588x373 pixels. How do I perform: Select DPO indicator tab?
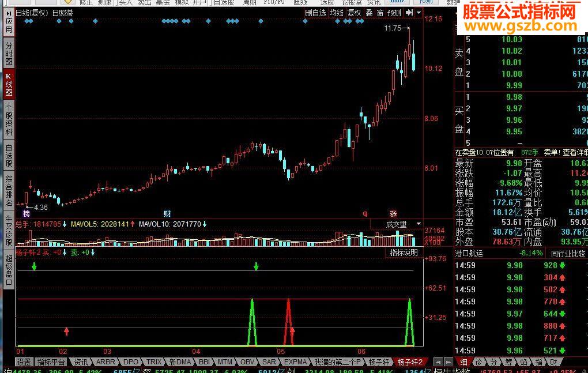[x=131, y=362]
